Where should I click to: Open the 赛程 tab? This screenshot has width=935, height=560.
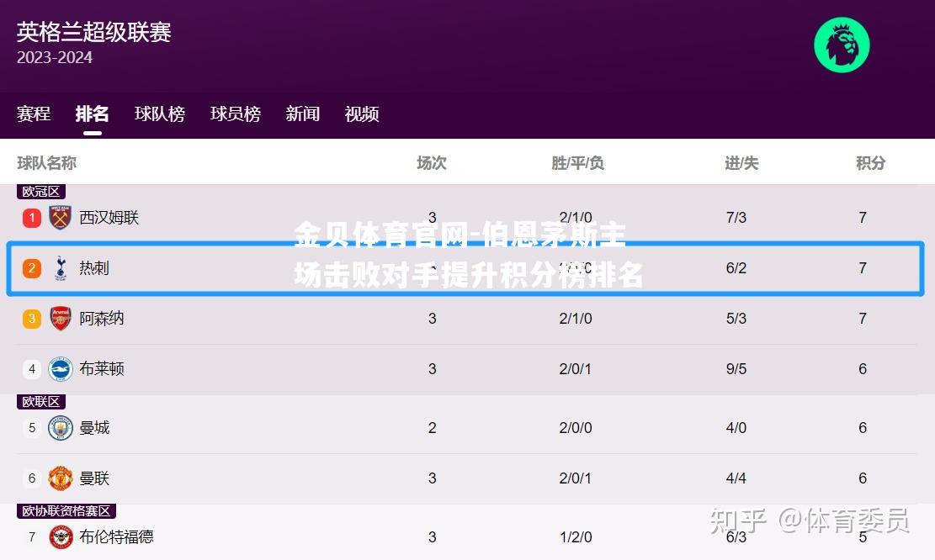(x=34, y=114)
